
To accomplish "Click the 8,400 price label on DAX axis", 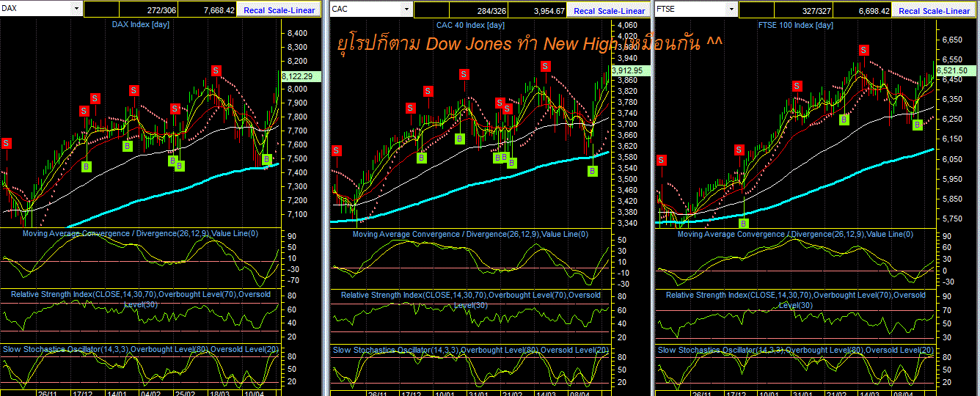I will tap(296, 33).
